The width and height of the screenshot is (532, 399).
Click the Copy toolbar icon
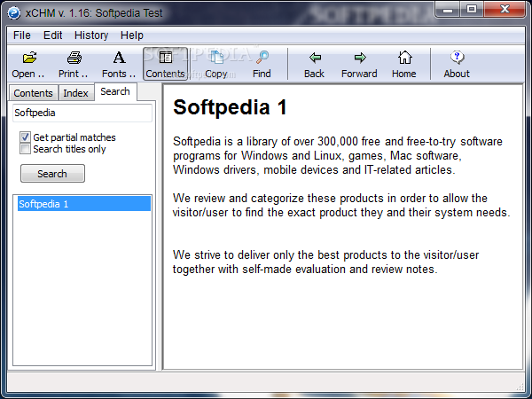(x=216, y=58)
